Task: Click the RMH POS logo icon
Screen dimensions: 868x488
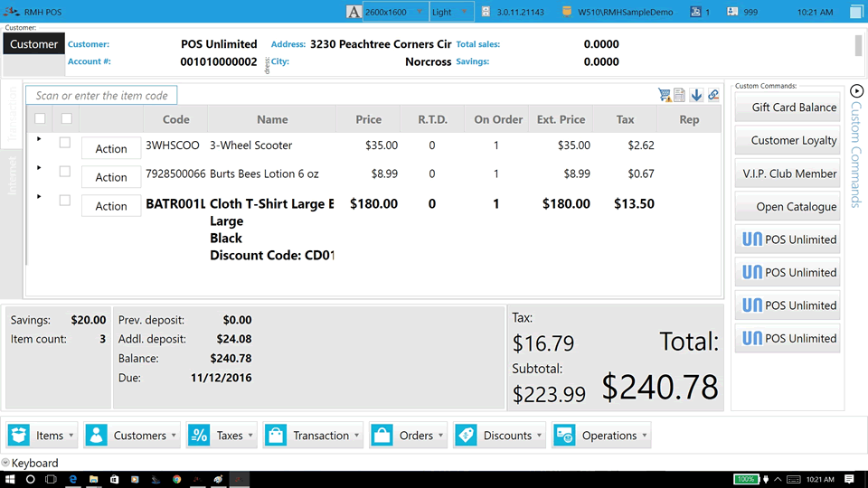Action: (x=11, y=12)
